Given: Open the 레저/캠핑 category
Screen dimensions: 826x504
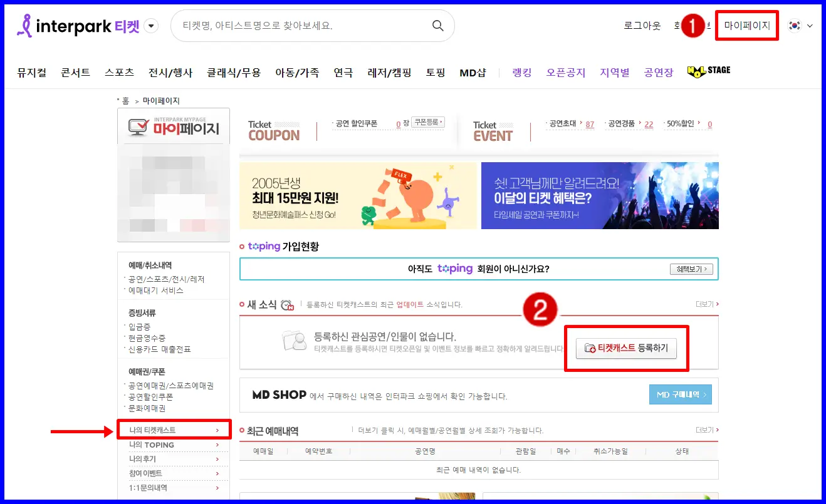Looking at the screenshot, I should point(389,72).
